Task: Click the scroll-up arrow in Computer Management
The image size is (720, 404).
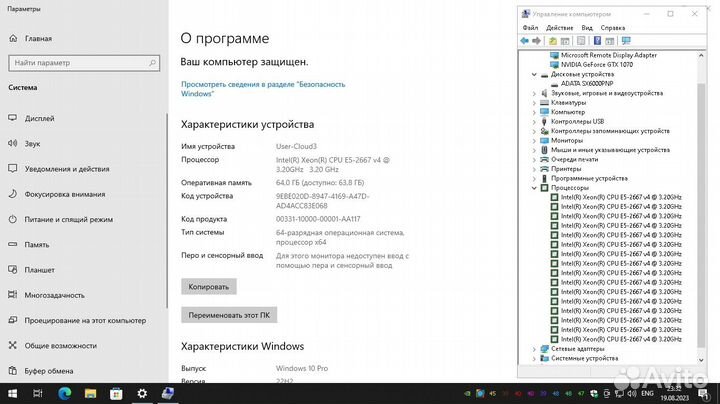Action: (x=701, y=56)
